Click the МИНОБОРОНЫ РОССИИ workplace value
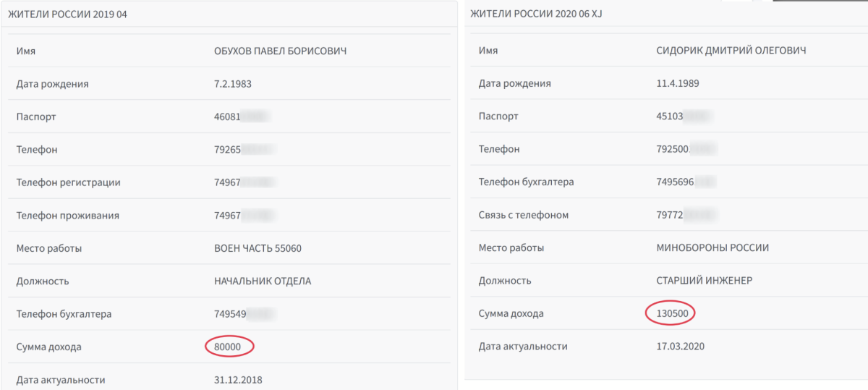Viewport: 868px width, 390px height. [712, 247]
